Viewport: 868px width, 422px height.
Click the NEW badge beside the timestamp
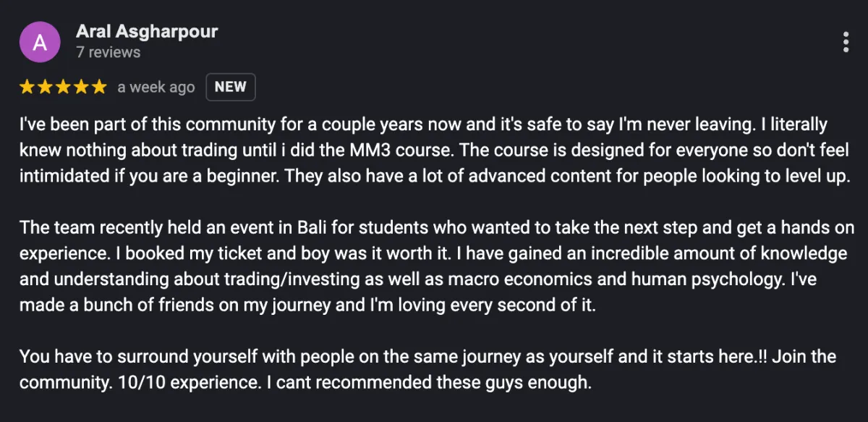[231, 87]
